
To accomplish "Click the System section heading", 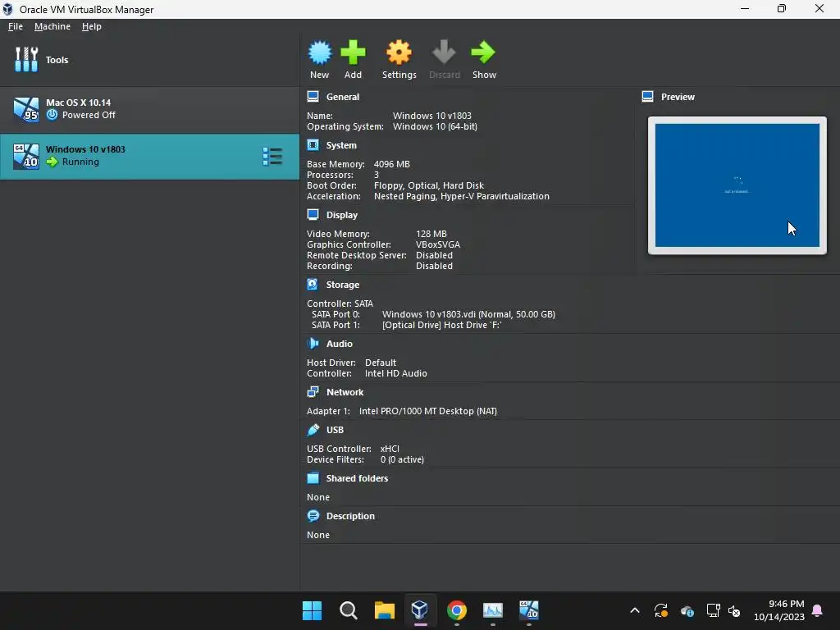I will [x=341, y=145].
